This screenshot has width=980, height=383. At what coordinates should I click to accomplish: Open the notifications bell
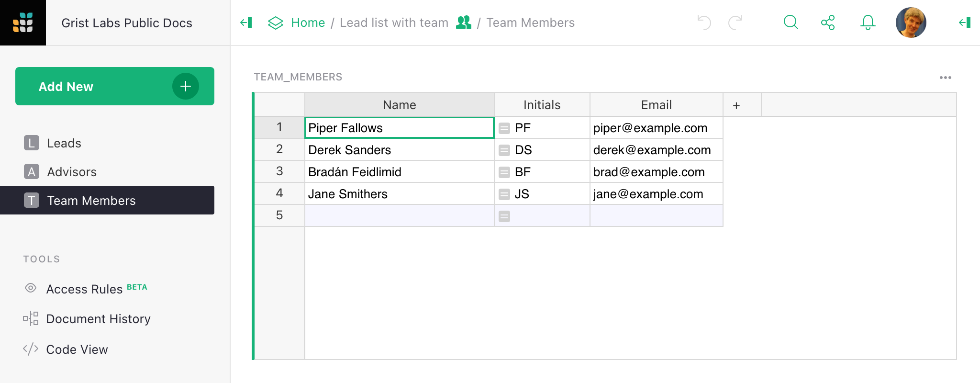click(867, 22)
